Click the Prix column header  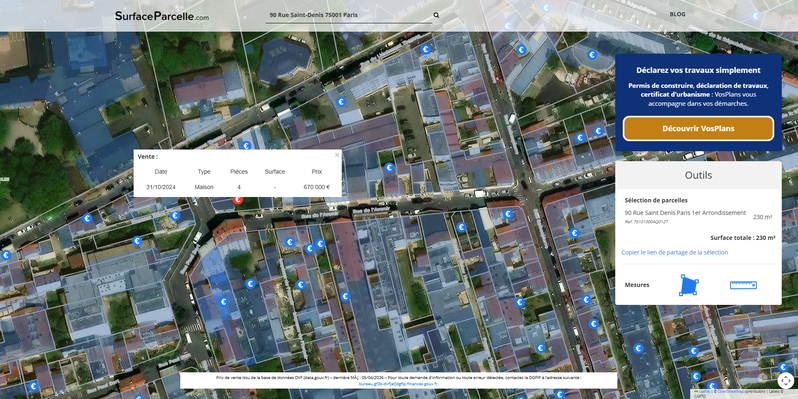317,172
